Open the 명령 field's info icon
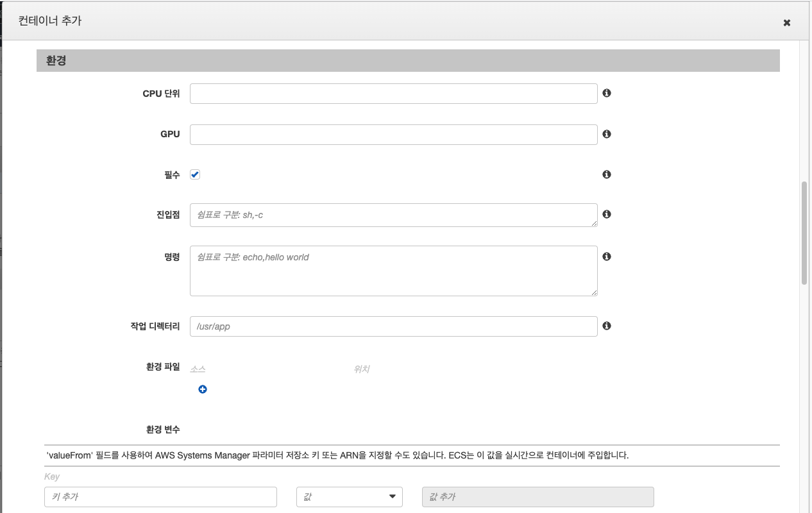Viewport: 812px width, 513px height. click(606, 256)
